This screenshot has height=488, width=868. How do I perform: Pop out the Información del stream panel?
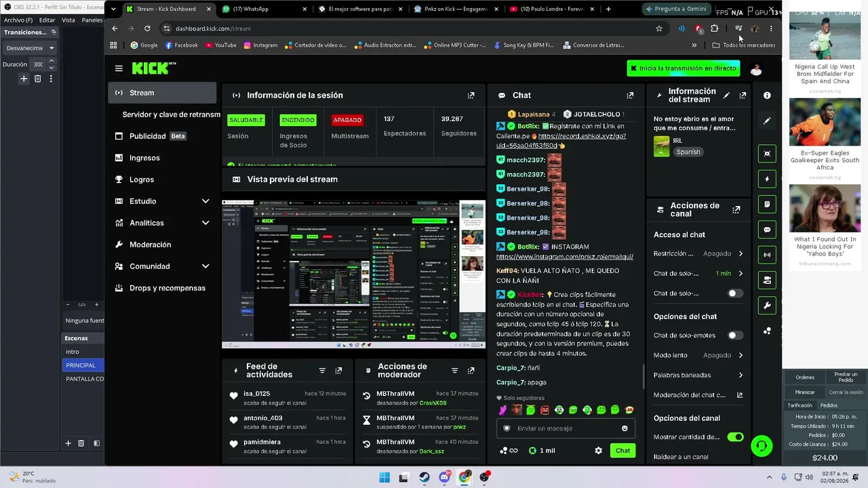[x=743, y=96]
